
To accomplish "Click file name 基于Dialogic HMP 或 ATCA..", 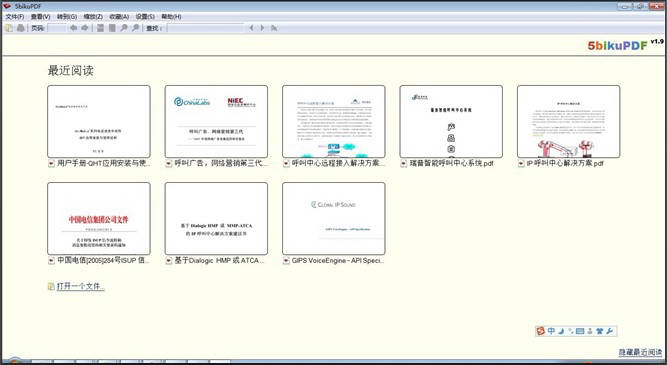I will (x=219, y=260).
